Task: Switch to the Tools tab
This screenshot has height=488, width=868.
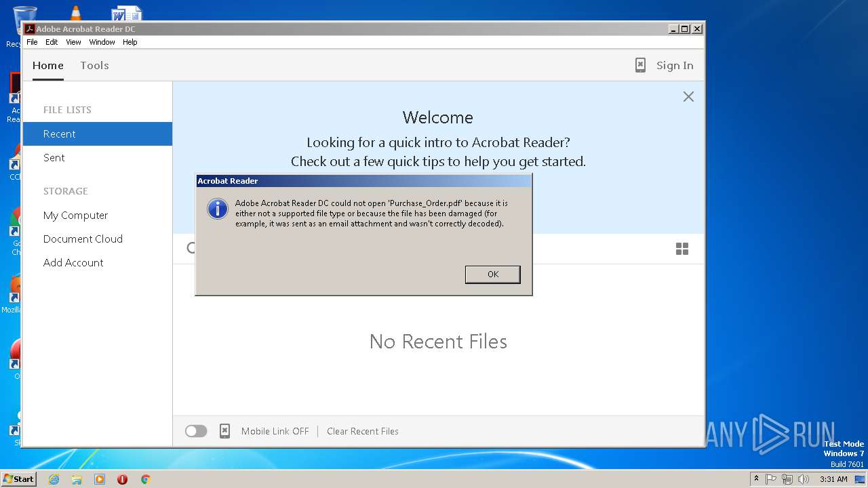Action: point(94,66)
